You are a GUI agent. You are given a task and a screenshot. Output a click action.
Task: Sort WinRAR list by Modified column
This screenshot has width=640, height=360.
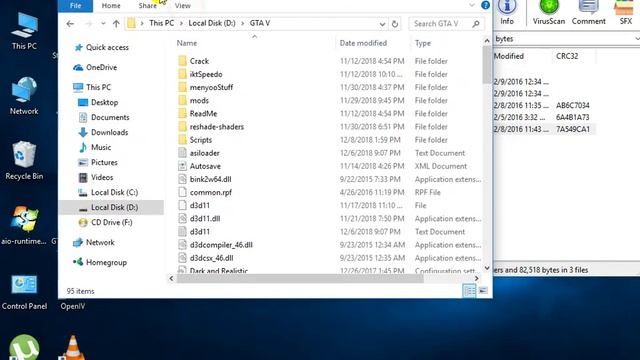pyautogui.click(x=509, y=56)
